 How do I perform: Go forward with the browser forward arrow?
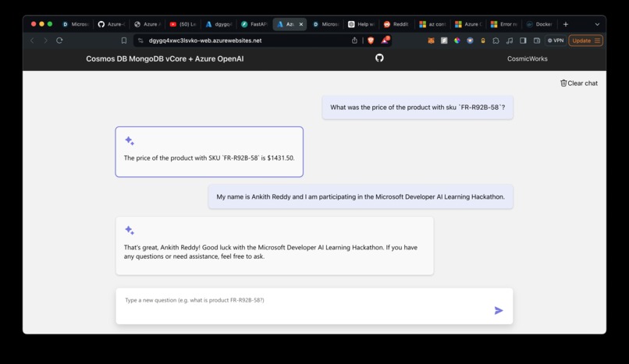(x=46, y=41)
